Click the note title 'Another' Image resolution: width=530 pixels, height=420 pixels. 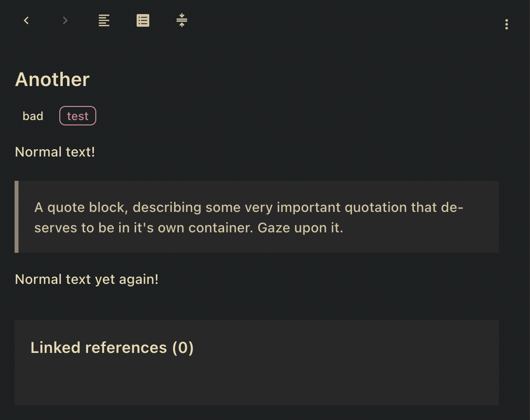pos(52,79)
